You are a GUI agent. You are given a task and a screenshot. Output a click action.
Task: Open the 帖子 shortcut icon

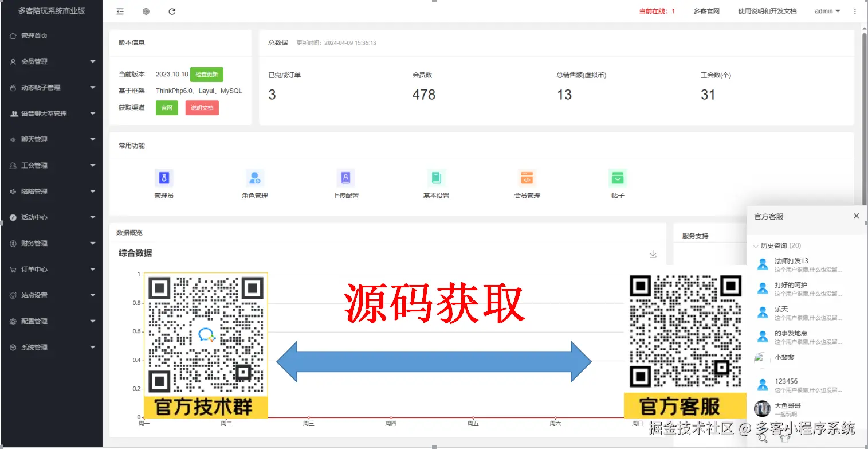pyautogui.click(x=617, y=178)
